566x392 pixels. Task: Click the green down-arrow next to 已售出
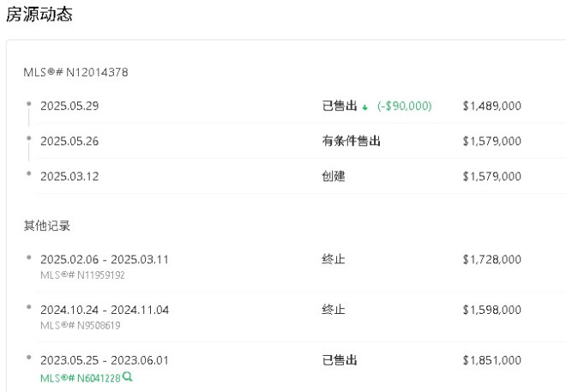pyautogui.click(x=364, y=106)
